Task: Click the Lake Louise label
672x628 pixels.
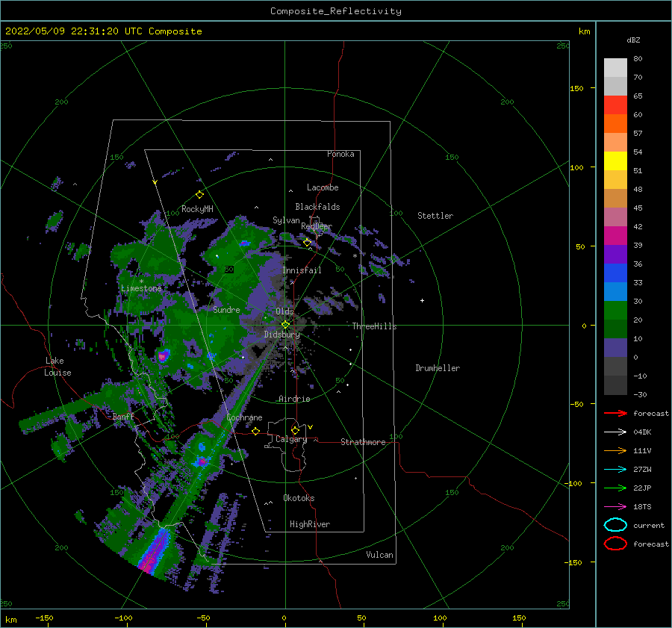Action: (57, 367)
